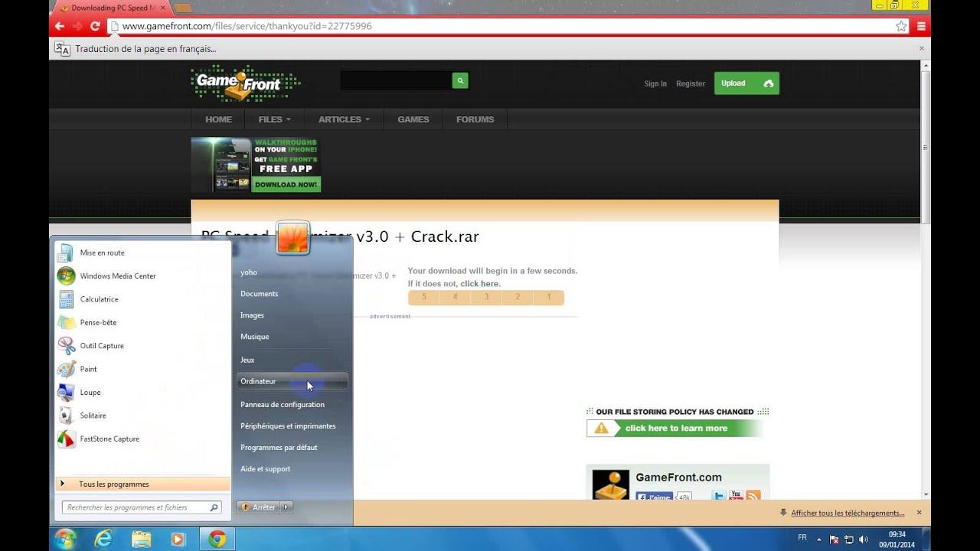This screenshot has width=980, height=551.
Task: Open HOME nav item
Action: coord(218,119)
